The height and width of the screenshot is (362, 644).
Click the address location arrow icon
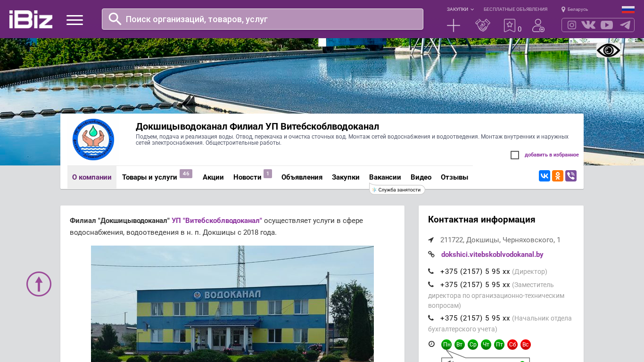pyautogui.click(x=431, y=240)
